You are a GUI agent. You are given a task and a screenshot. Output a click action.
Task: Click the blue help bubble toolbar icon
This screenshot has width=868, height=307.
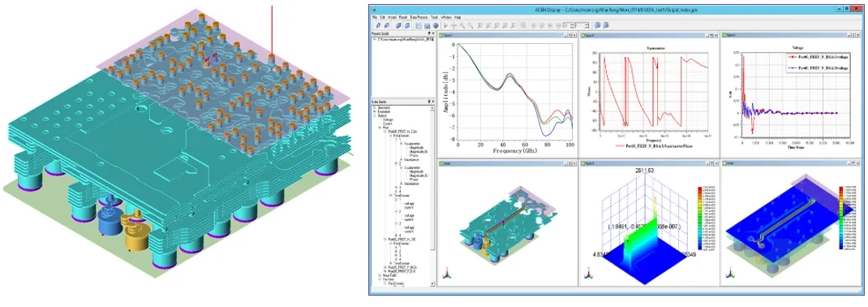pyautogui.click(x=598, y=25)
